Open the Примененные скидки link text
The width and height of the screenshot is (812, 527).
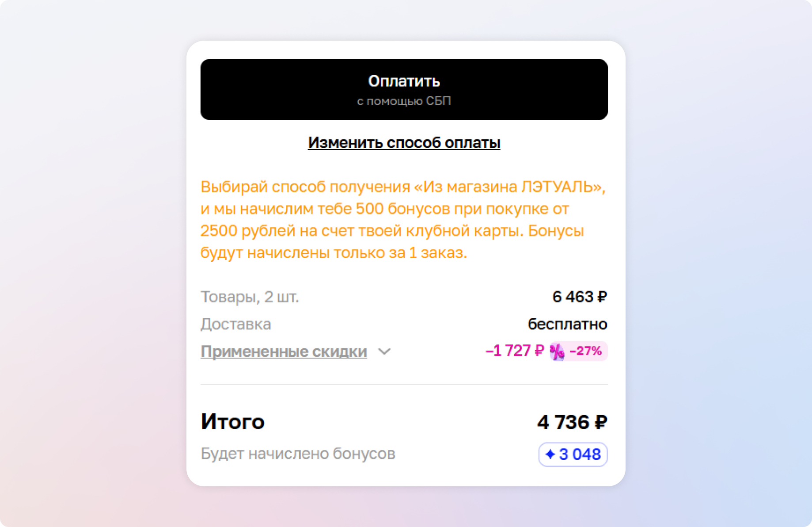[x=284, y=351]
